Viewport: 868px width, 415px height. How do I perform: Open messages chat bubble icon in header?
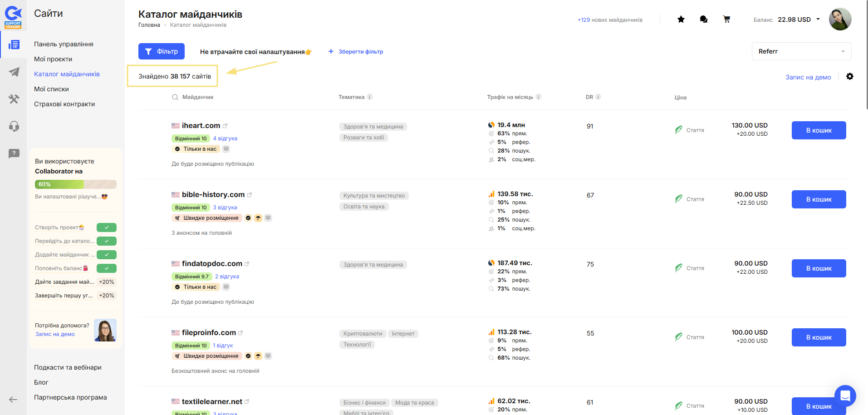[703, 19]
